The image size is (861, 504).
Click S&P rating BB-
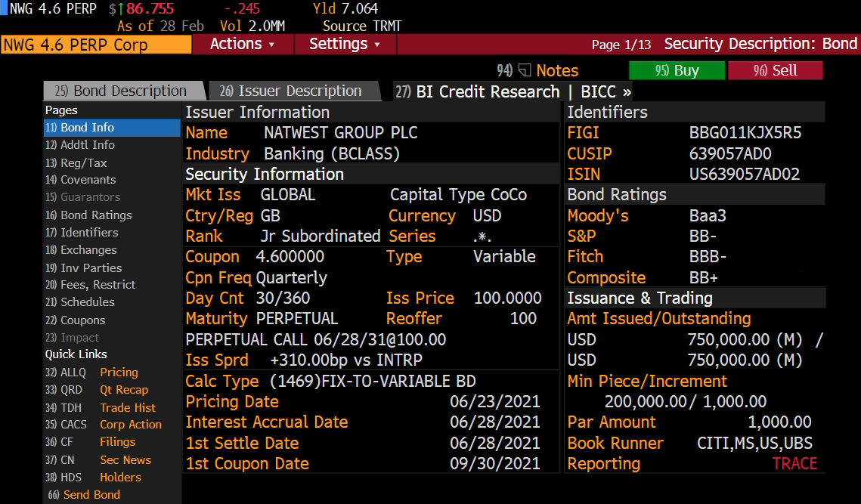coord(703,236)
